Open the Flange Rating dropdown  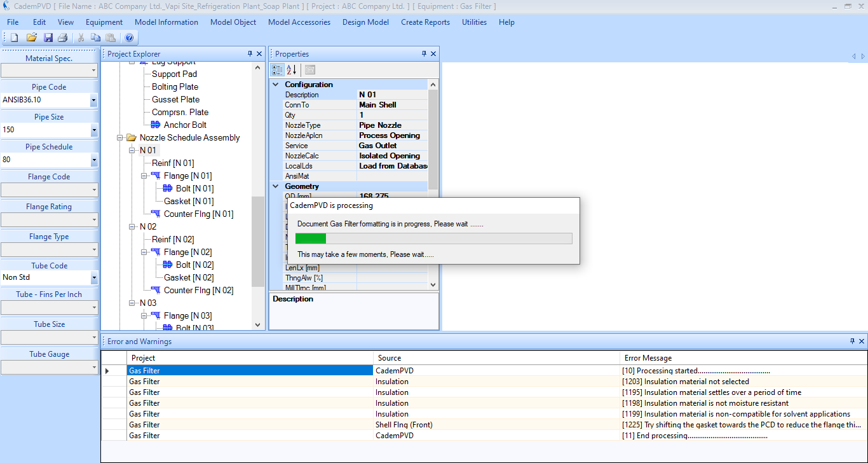[93, 219]
